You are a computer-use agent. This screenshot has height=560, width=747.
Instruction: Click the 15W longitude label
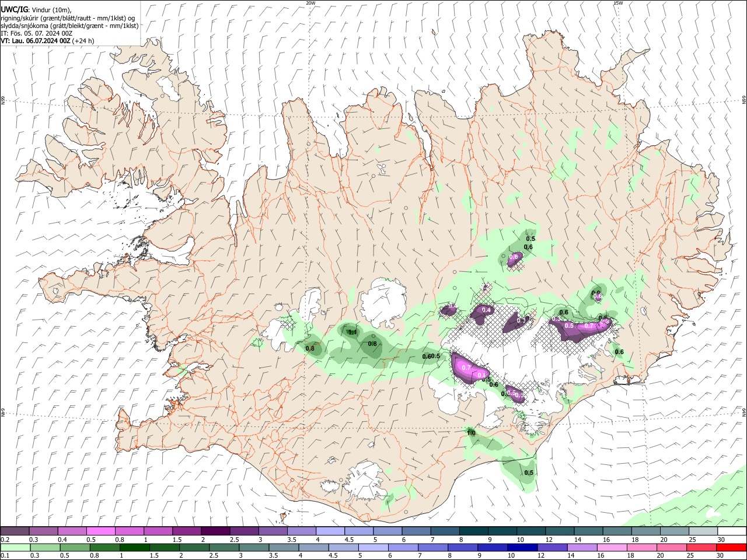[x=618, y=3]
